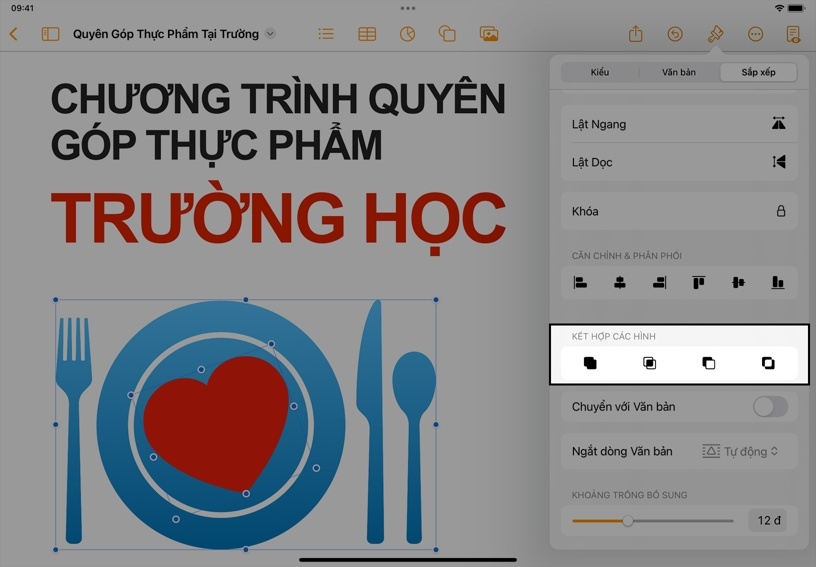The image size is (816, 567).
Task: Tap the undo icon
Action: pos(675,34)
